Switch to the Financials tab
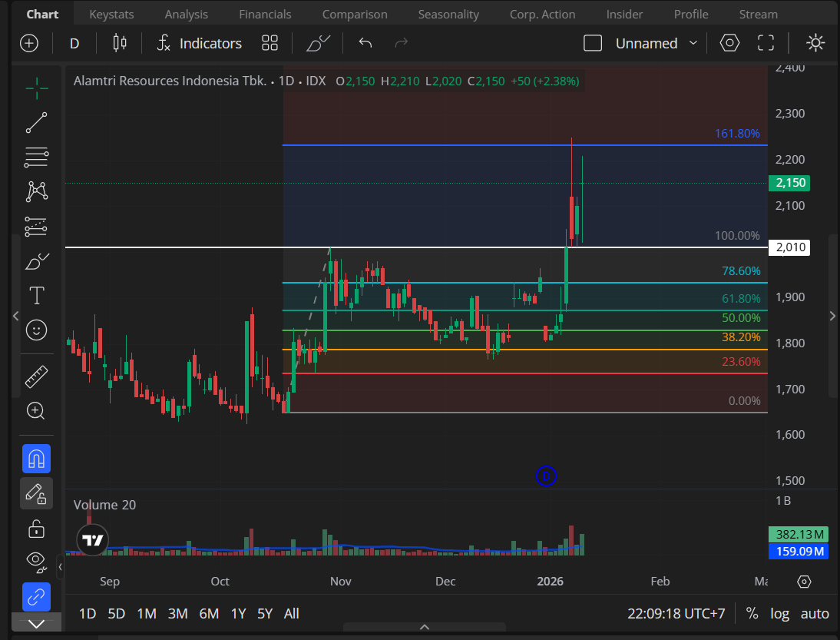 tap(265, 15)
